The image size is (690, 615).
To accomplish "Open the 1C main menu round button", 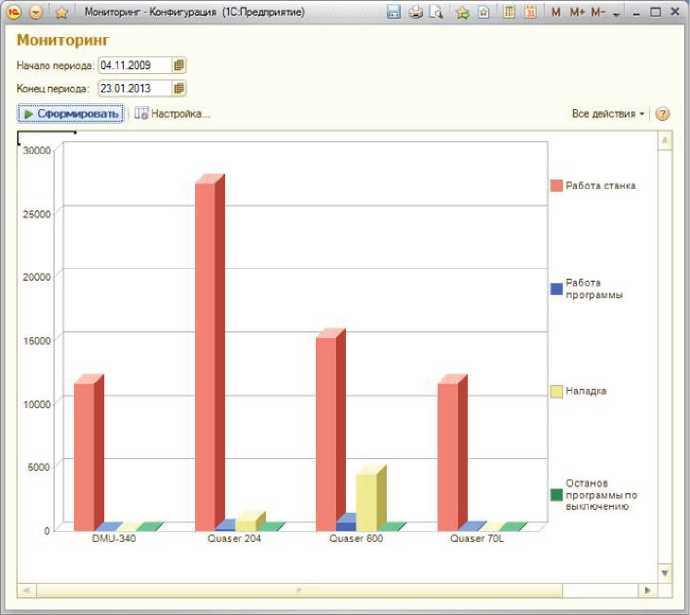I will (15, 12).
